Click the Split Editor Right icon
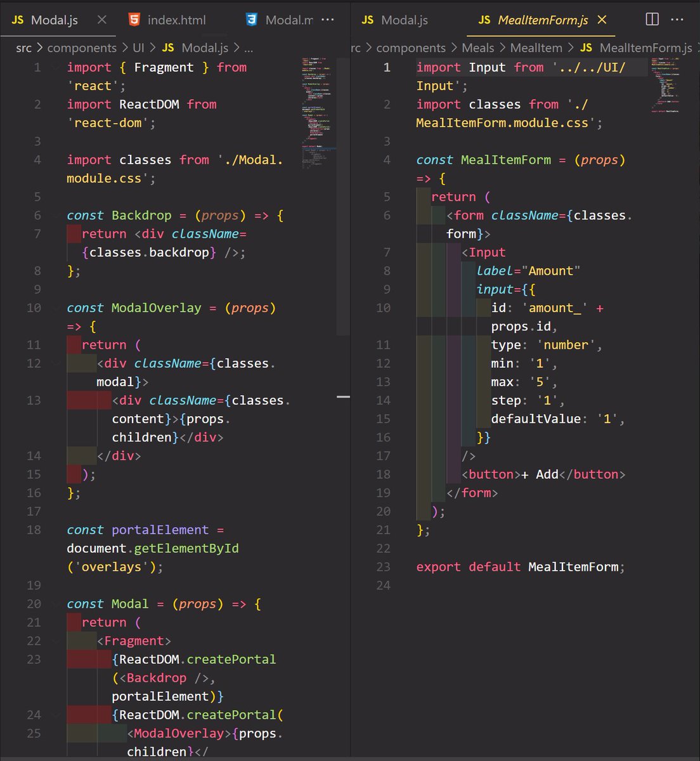 pos(652,19)
